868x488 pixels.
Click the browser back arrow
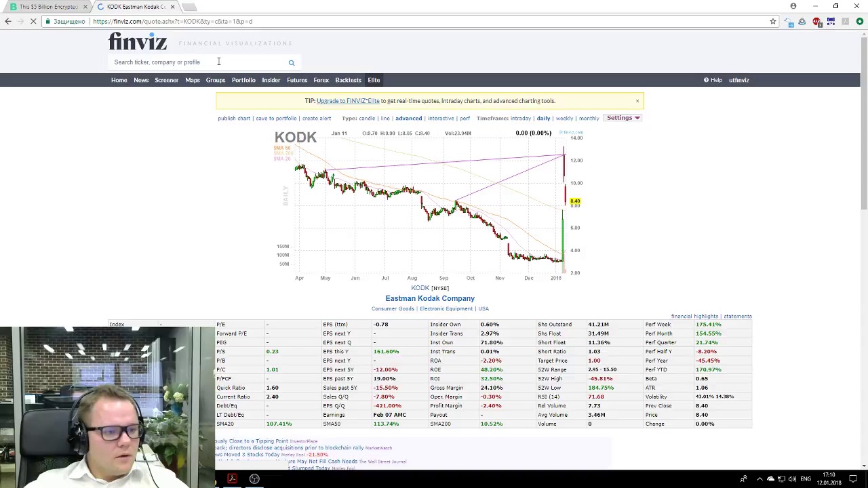(x=8, y=22)
